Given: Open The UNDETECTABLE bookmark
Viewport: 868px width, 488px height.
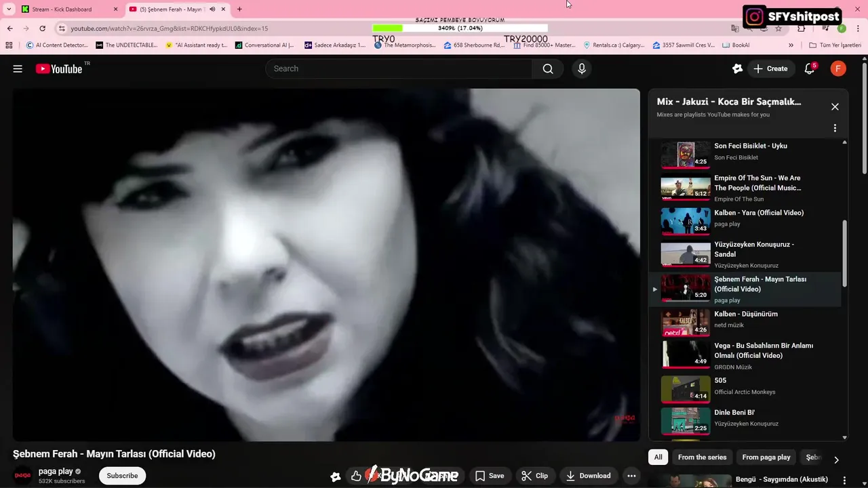Looking at the screenshot, I should pyautogui.click(x=127, y=45).
